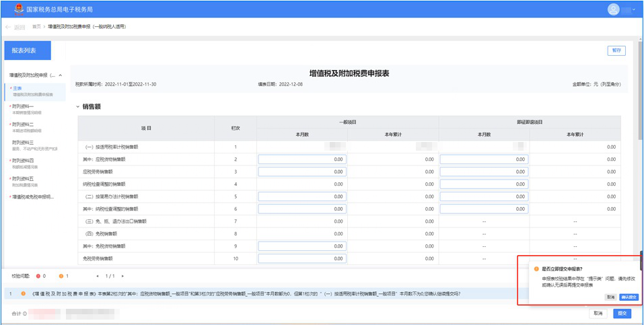Go to next validation page arrow
This screenshot has width=644, height=325.
[x=122, y=276]
